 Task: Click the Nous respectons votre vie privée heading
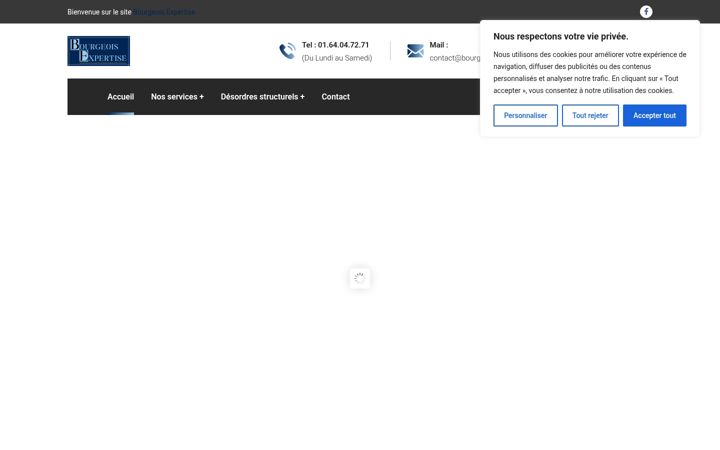[561, 36]
